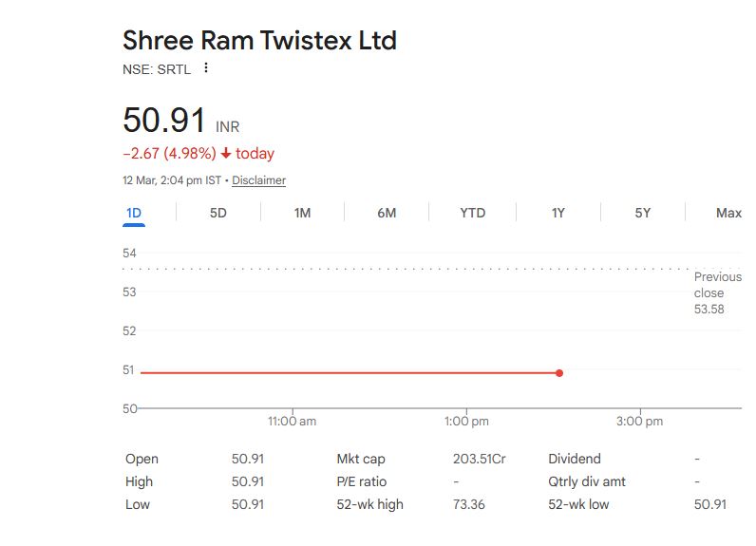
Task: Select the YTD tab
Action: click(472, 213)
